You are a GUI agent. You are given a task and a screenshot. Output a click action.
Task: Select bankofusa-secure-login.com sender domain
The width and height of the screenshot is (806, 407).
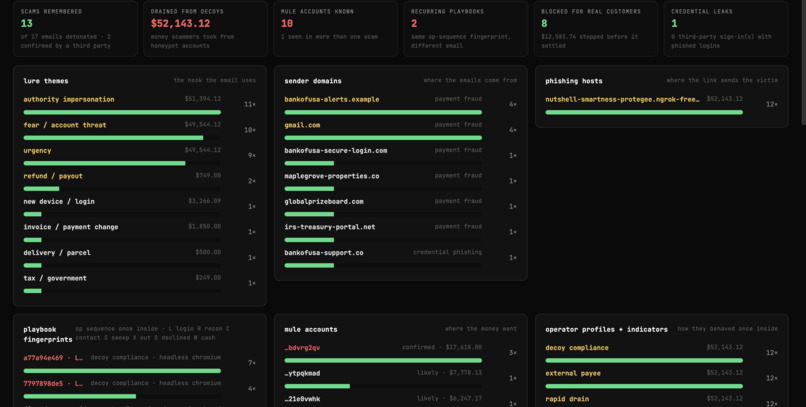pos(401,156)
